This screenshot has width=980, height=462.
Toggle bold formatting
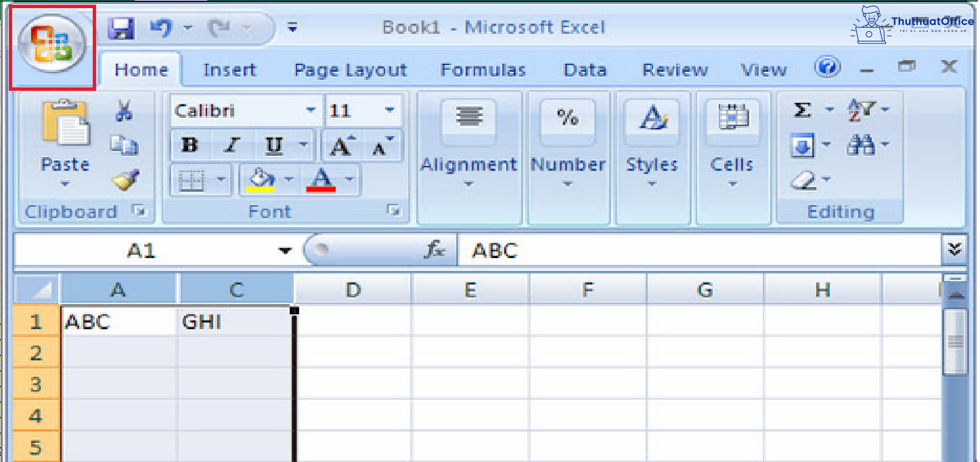click(190, 145)
